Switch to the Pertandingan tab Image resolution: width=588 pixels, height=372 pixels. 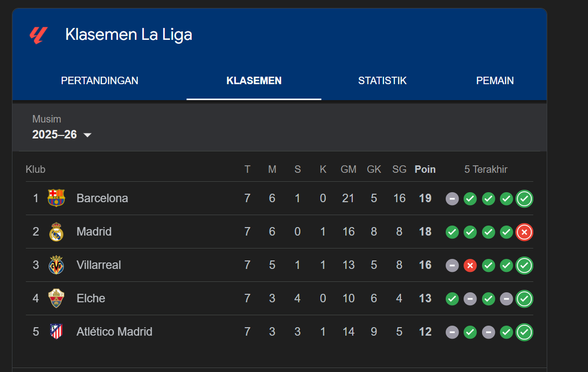coord(99,81)
